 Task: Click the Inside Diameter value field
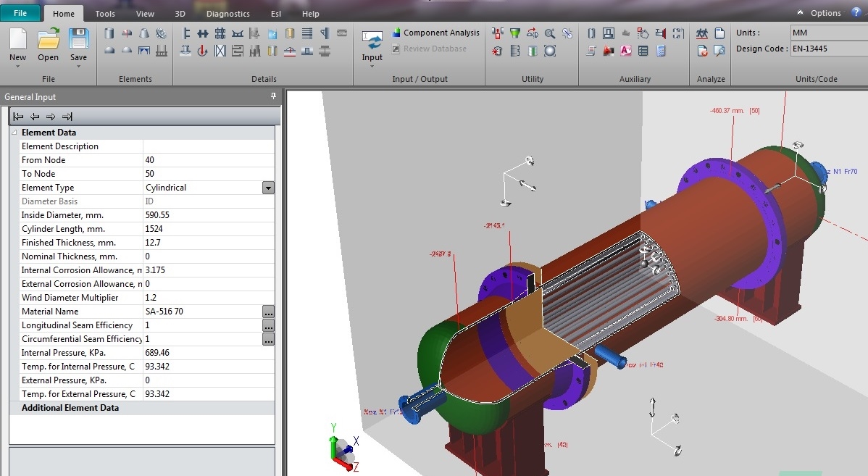click(202, 215)
